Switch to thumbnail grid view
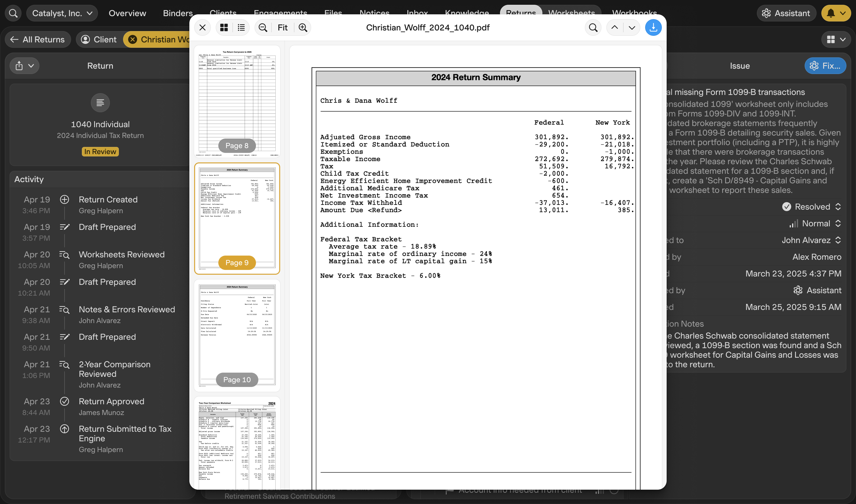The height and width of the screenshot is (504, 856). click(x=224, y=27)
